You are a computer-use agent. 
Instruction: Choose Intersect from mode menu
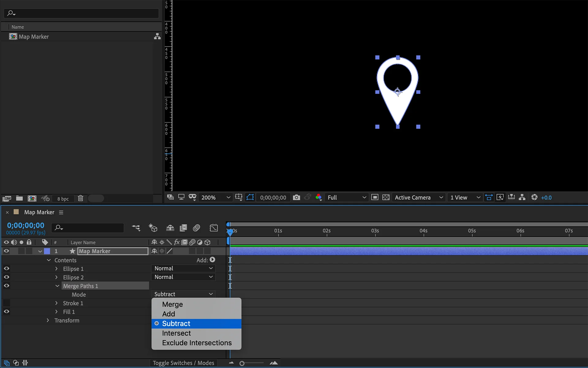[196, 333]
